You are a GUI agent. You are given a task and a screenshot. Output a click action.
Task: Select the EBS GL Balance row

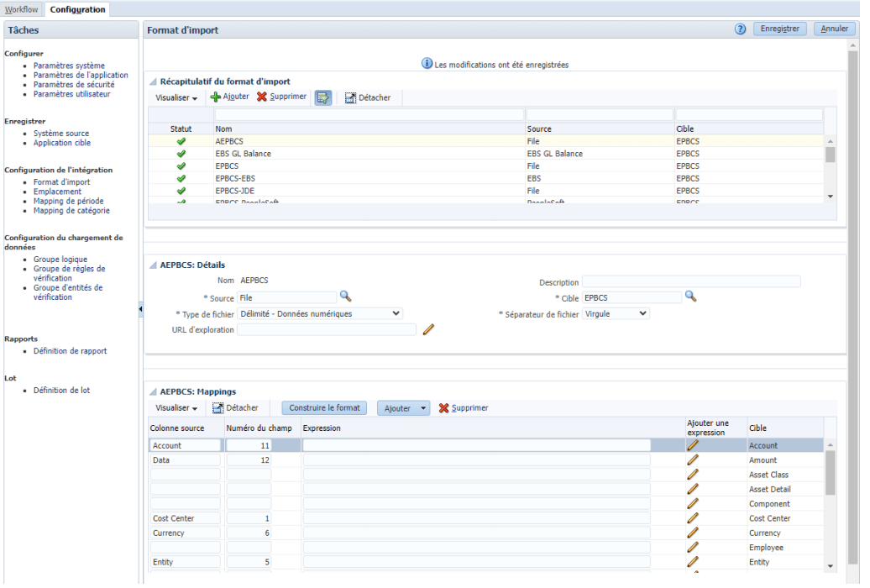click(485, 154)
